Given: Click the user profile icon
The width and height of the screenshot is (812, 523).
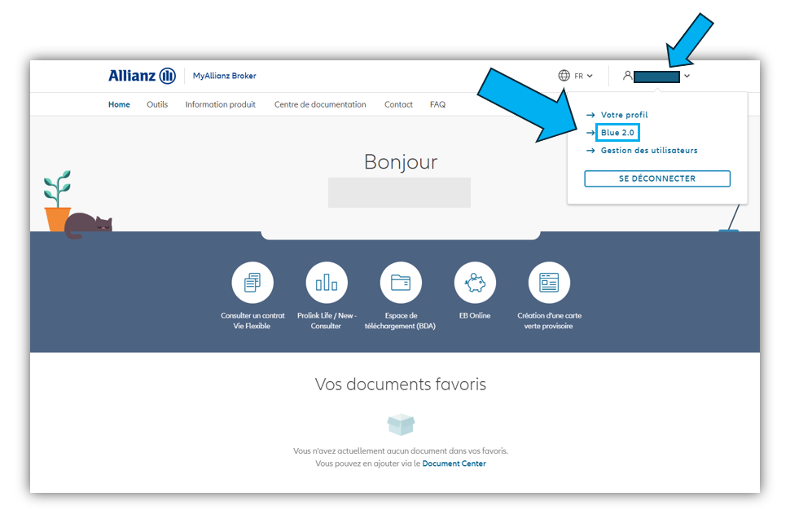Looking at the screenshot, I should tap(627, 75).
